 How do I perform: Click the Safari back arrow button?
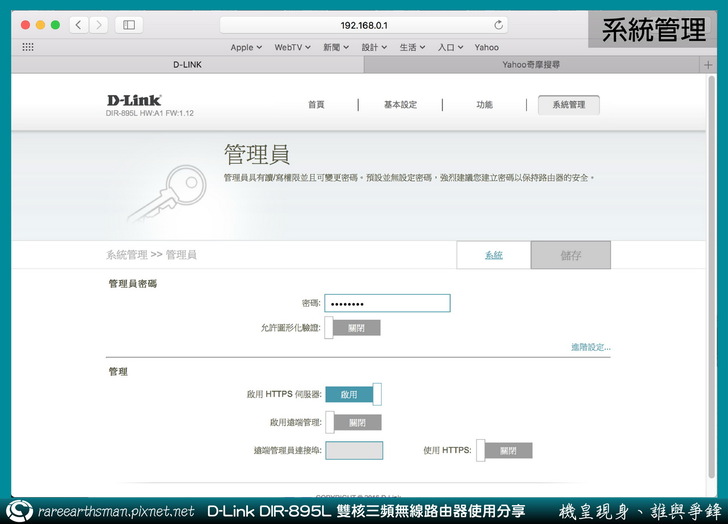click(78, 25)
